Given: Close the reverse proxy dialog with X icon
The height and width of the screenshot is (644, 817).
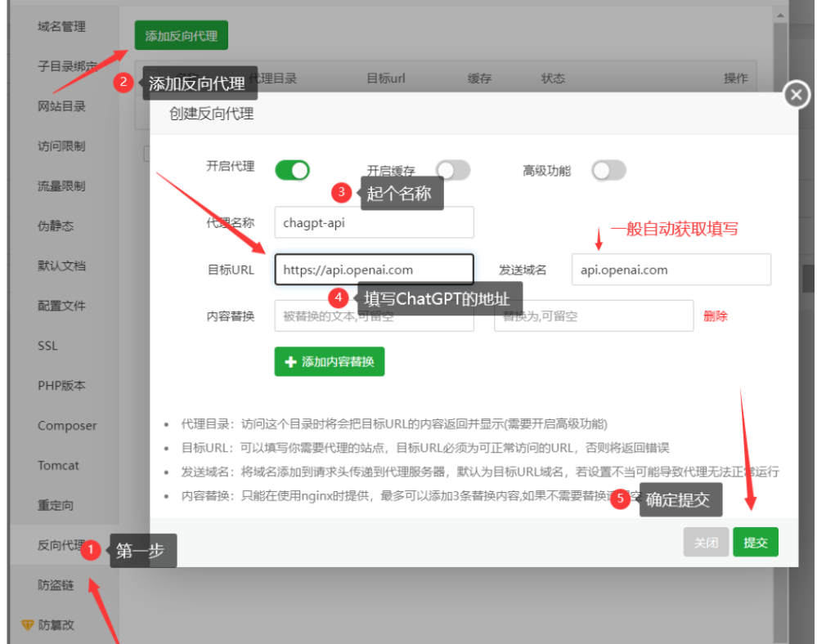Looking at the screenshot, I should coord(797,95).
